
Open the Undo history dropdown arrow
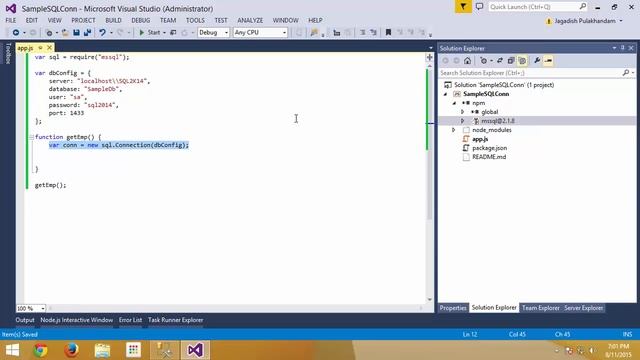111,32
